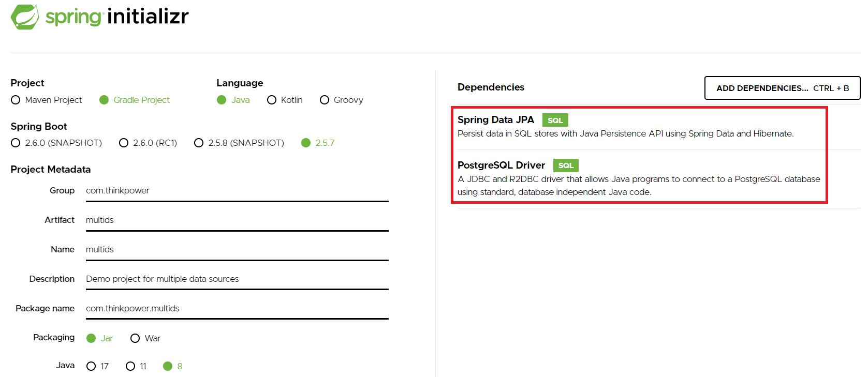868x377 pixels.
Task: Choose Kotlin as the language
Action: (x=272, y=100)
